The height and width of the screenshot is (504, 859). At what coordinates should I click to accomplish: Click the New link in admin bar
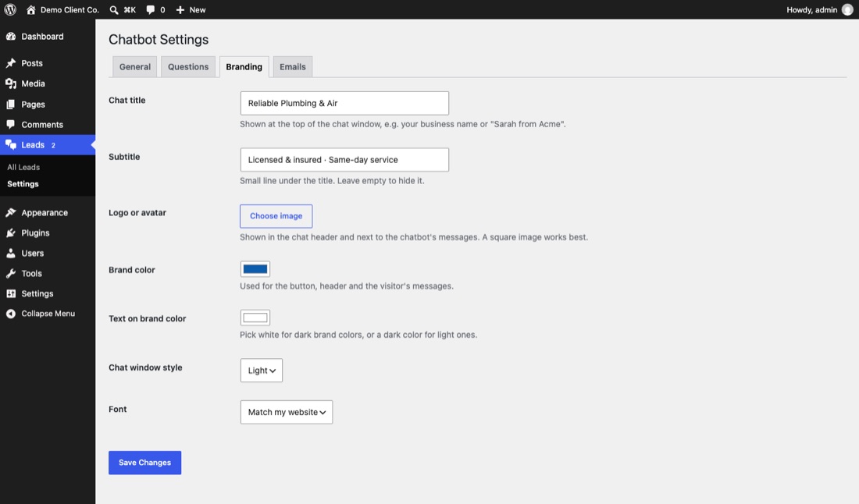(x=198, y=10)
